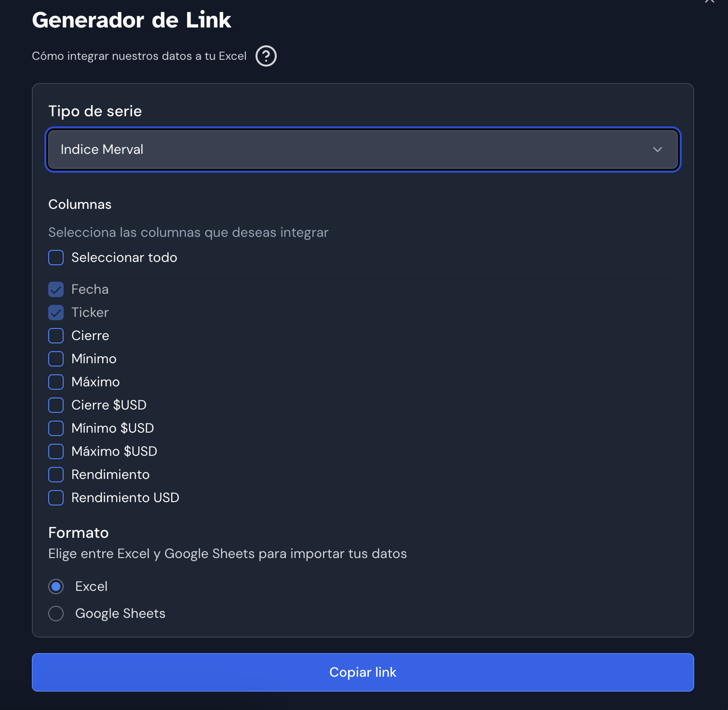Screen dimensions: 728x710
Task: Enable the Cierre column checkbox
Action: pyautogui.click(x=56, y=336)
